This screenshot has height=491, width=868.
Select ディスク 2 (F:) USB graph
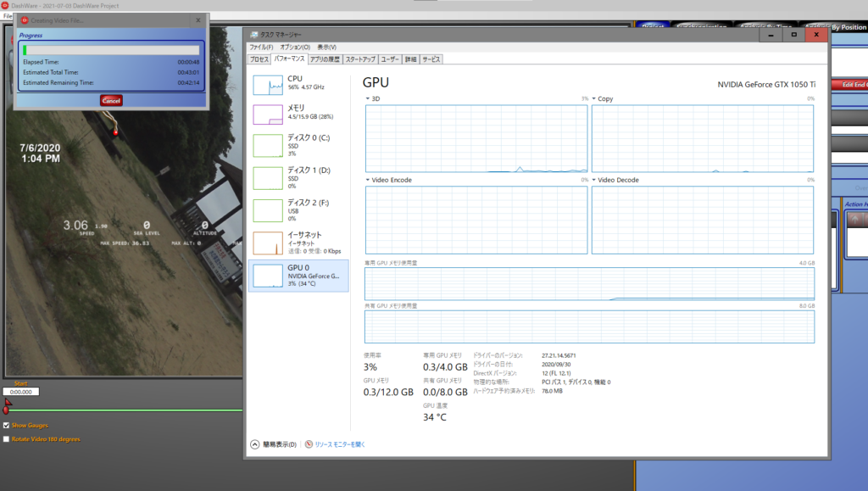[268, 209]
